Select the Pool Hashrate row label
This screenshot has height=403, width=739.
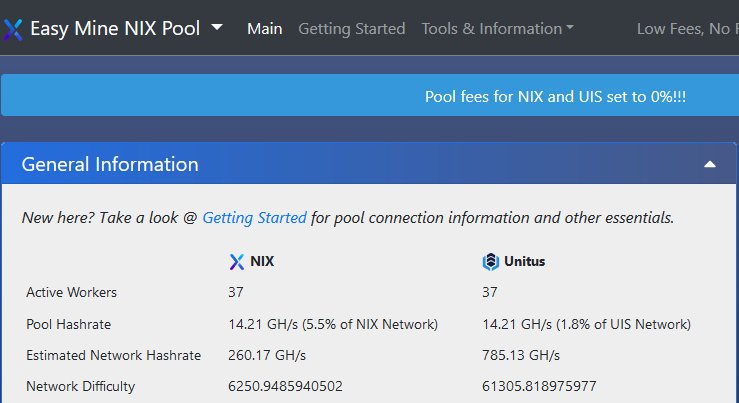(x=68, y=324)
